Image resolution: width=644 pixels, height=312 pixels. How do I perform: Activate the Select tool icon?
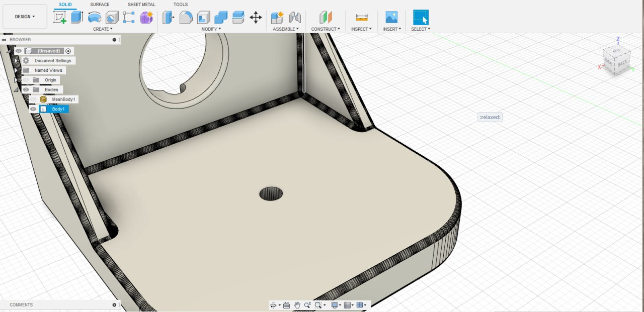pos(421,18)
